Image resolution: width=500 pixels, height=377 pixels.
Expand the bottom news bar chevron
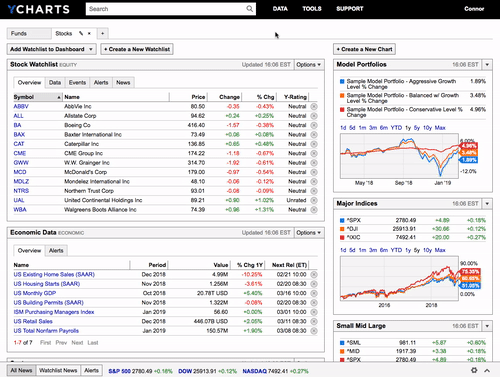click(x=487, y=370)
